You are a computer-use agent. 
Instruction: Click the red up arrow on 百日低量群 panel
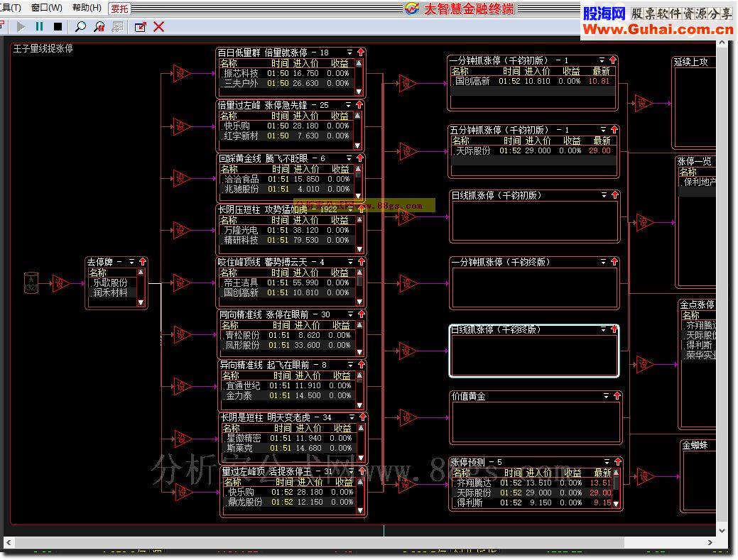click(361, 53)
